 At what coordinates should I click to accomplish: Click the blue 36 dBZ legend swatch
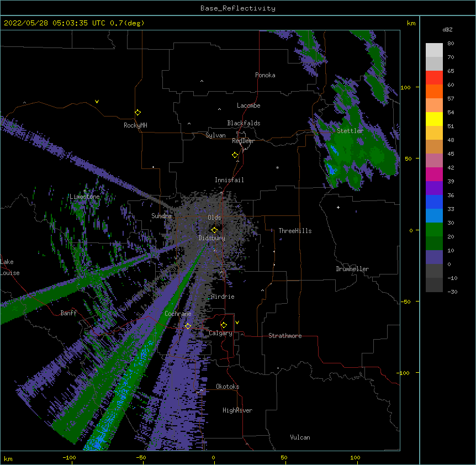[434, 202]
